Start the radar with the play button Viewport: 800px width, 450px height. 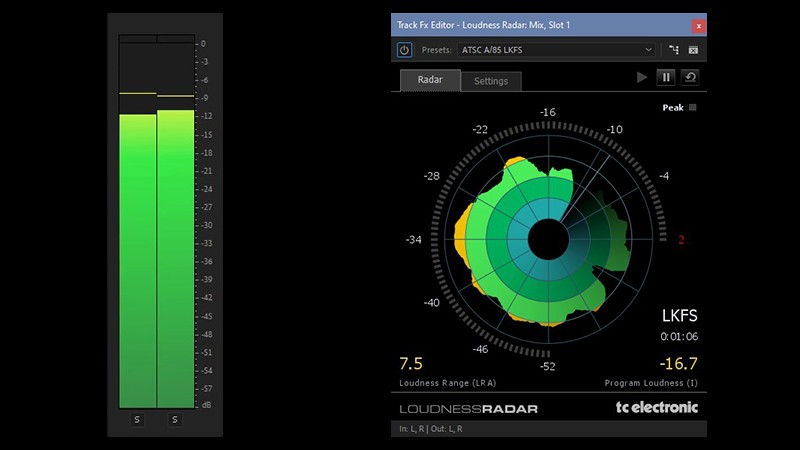[642, 78]
